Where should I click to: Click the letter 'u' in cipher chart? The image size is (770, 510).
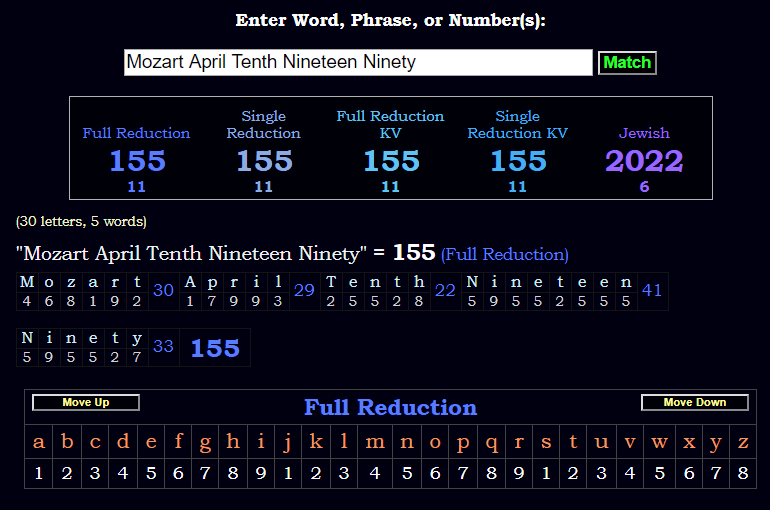(x=602, y=442)
